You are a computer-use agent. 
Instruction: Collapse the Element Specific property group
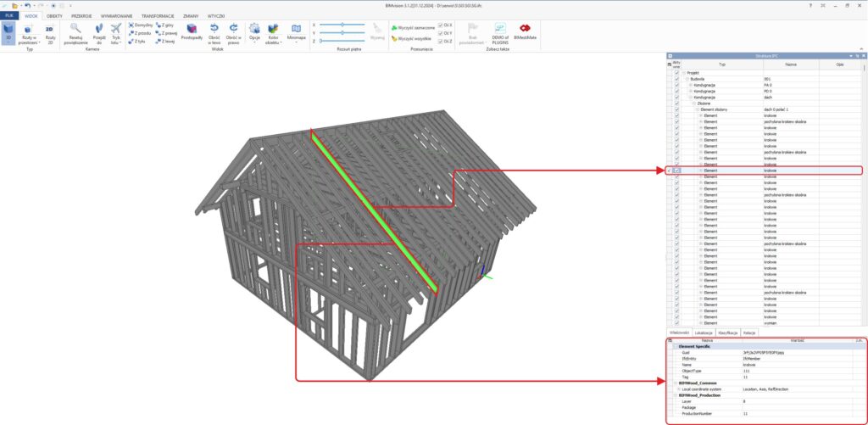676,346
